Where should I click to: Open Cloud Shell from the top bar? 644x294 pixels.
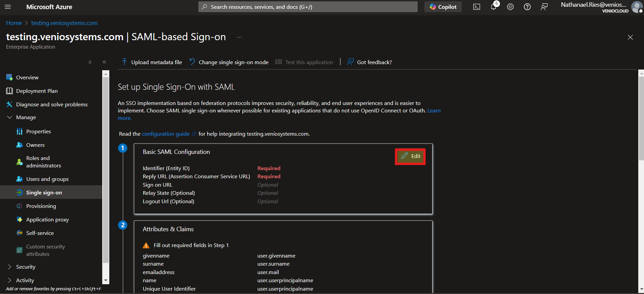click(x=477, y=7)
